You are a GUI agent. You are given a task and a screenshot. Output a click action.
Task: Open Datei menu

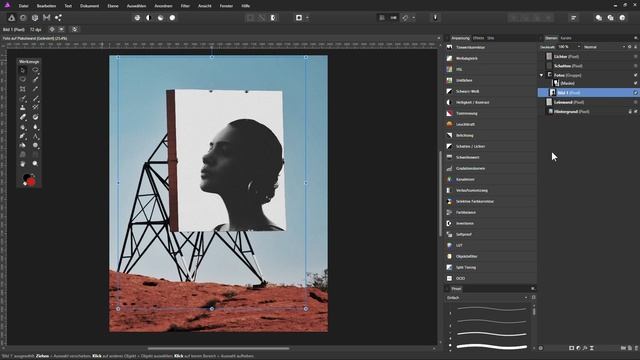24,6
